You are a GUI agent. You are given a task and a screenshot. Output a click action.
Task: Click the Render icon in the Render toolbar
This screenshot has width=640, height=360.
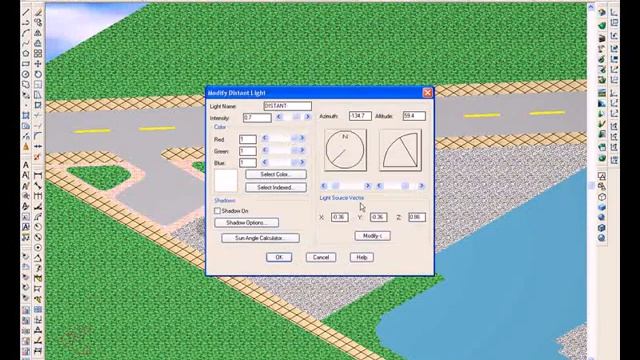pos(602,26)
